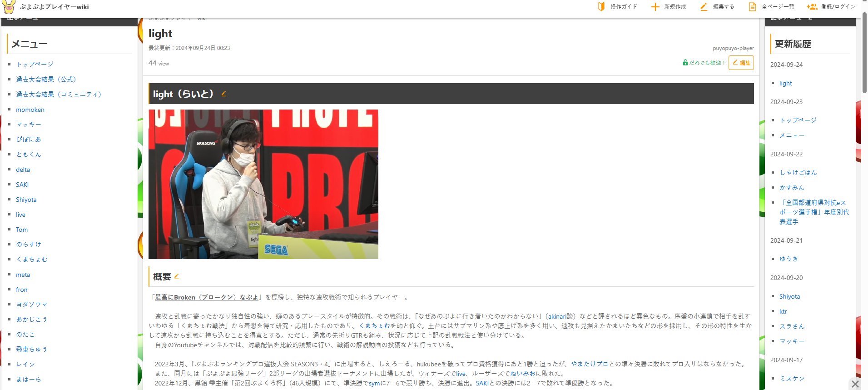Screen dimensions: 868x390
Task: Open 操作ガイド in top menu
Action: point(624,7)
